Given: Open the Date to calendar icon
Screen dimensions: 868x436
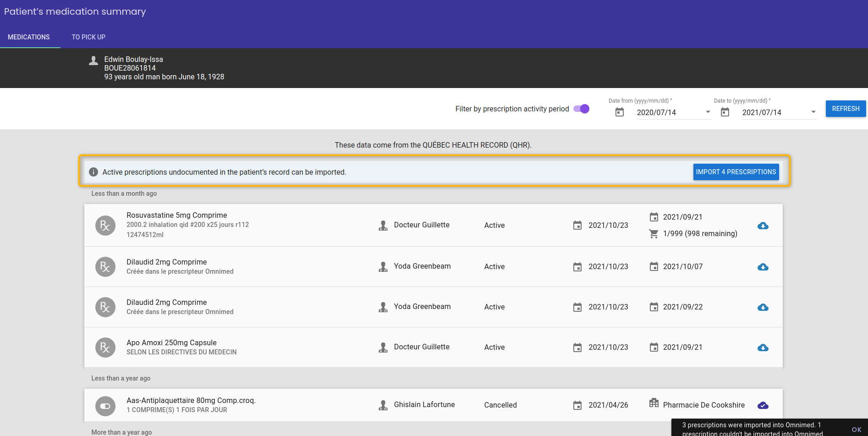Looking at the screenshot, I should [x=725, y=112].
